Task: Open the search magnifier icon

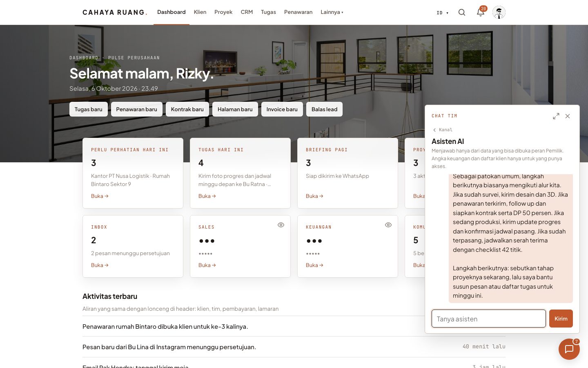Action: point(462,12)
